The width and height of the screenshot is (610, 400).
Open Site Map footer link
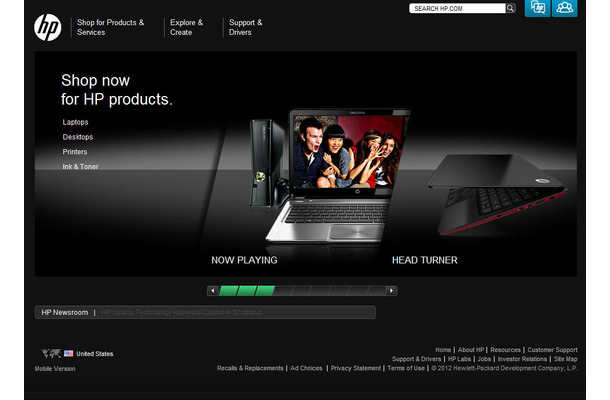point(566,359)
